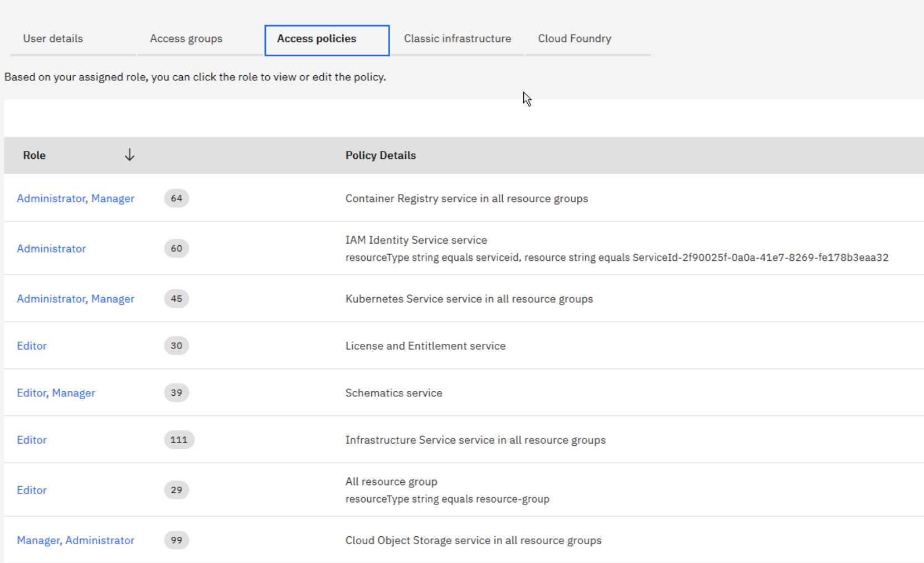Click the Policy Details column header
Viewport: 924px width, 563px height.
(x=381, y=155)
